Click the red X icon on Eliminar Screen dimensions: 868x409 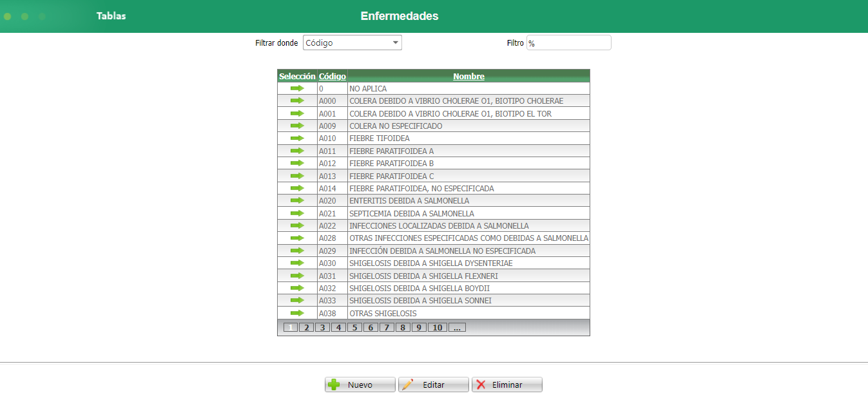[484, 384]
